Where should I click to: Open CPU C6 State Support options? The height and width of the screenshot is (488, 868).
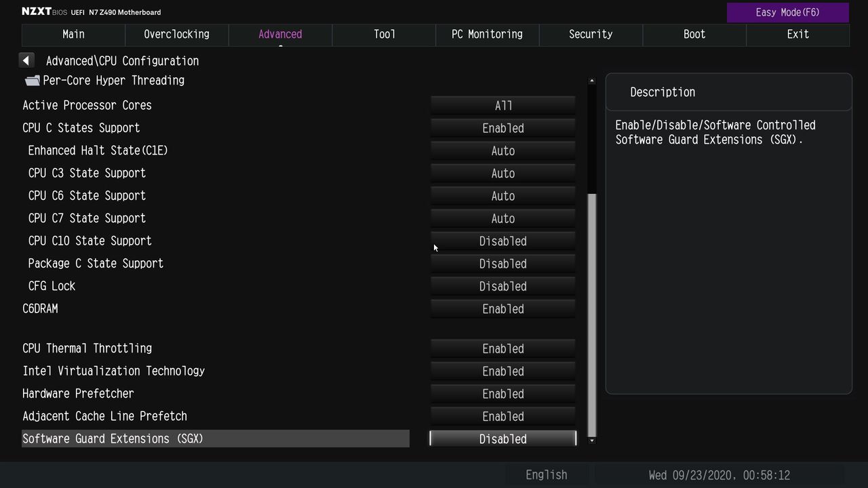503,196
